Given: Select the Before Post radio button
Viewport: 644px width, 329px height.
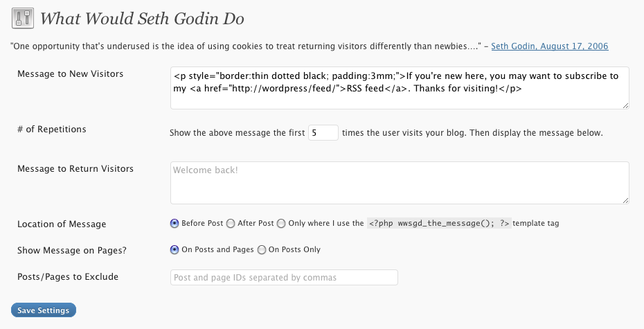Looking at the screenshot, I should pyautogui.click(x=175, y=224).
